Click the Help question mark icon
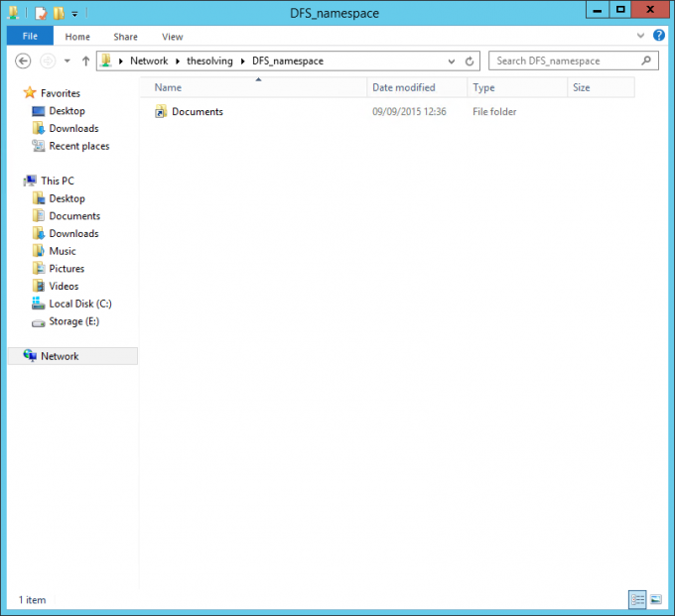This screenshot has height=616, width=675. 658,36
